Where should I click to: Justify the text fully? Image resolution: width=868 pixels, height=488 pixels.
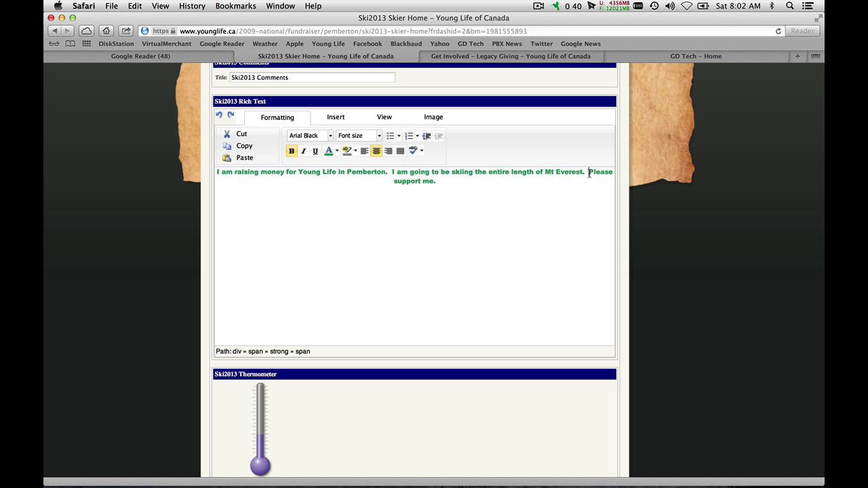click(x=400, y=151)
